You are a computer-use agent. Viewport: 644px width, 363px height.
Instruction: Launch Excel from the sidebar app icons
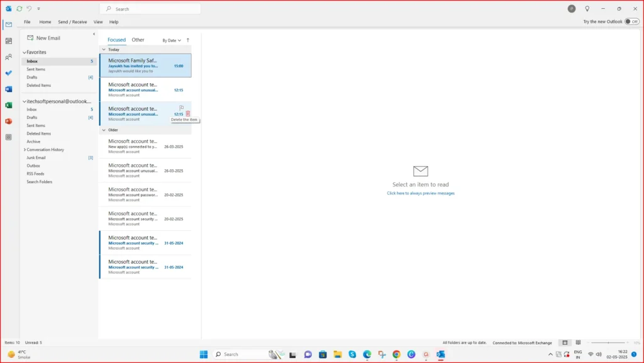(x=8, y=105)
